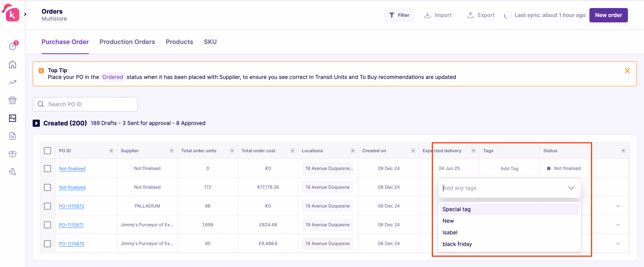This screenshot has height=267, width=644.
Task: Dismiss the Top Tip banner
Action: (627, 71)
